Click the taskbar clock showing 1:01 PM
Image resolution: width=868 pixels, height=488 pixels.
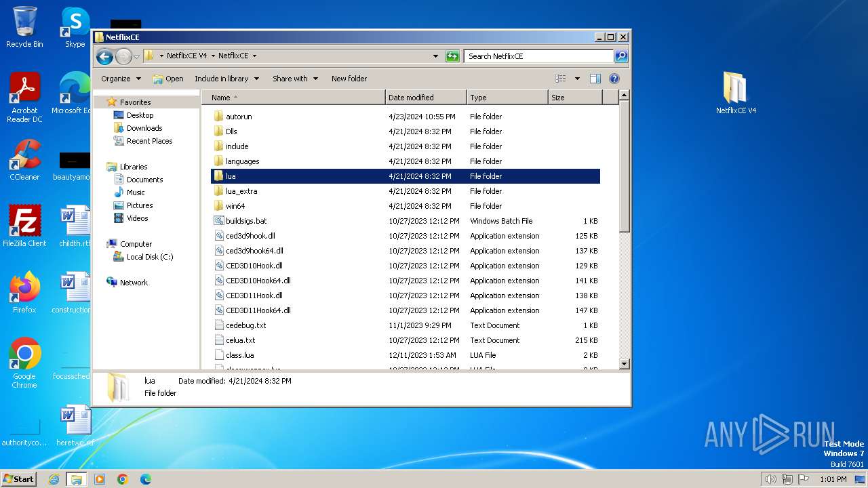(833, 479)
